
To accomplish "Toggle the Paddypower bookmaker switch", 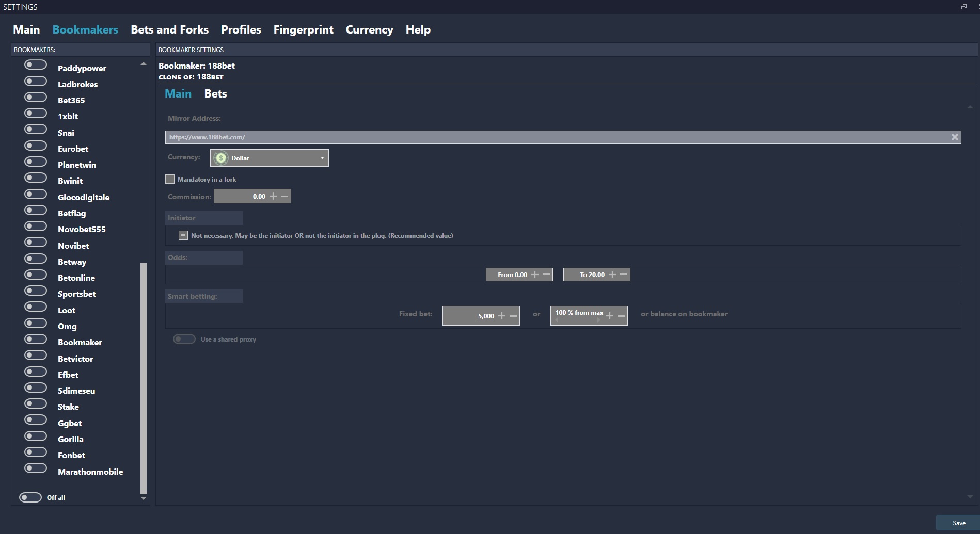I will (x=36, y=65).
